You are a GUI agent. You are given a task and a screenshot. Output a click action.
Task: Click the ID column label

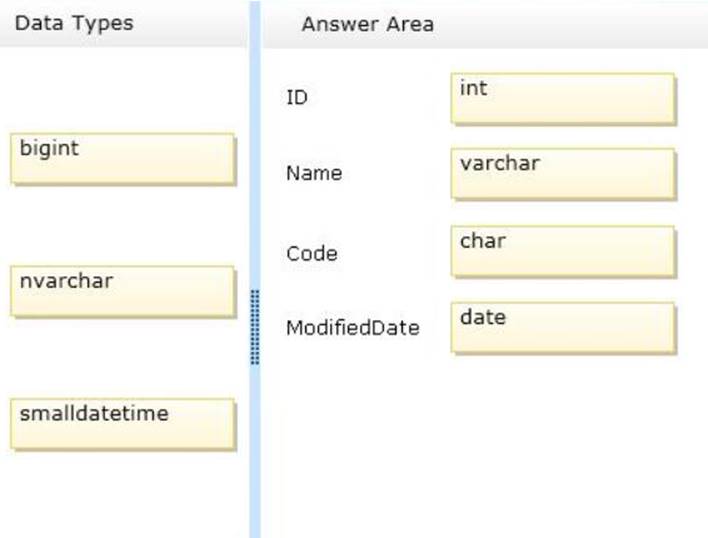[297, 97]
